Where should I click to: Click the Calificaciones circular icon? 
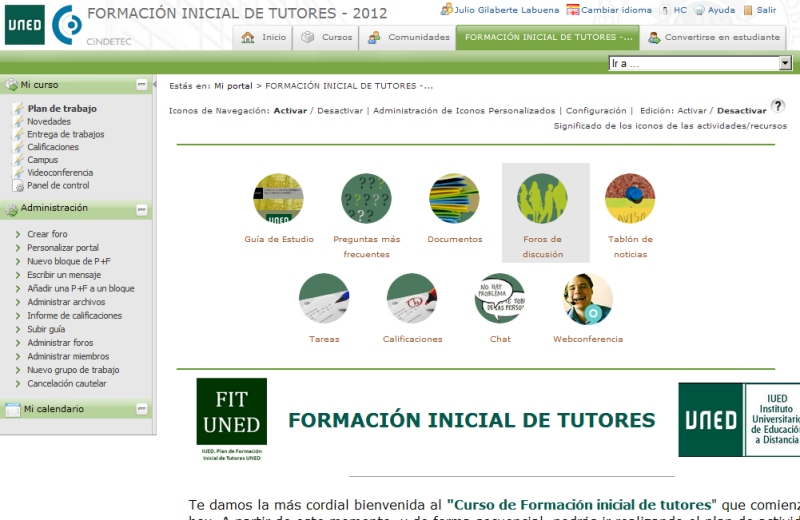(412, 298)
